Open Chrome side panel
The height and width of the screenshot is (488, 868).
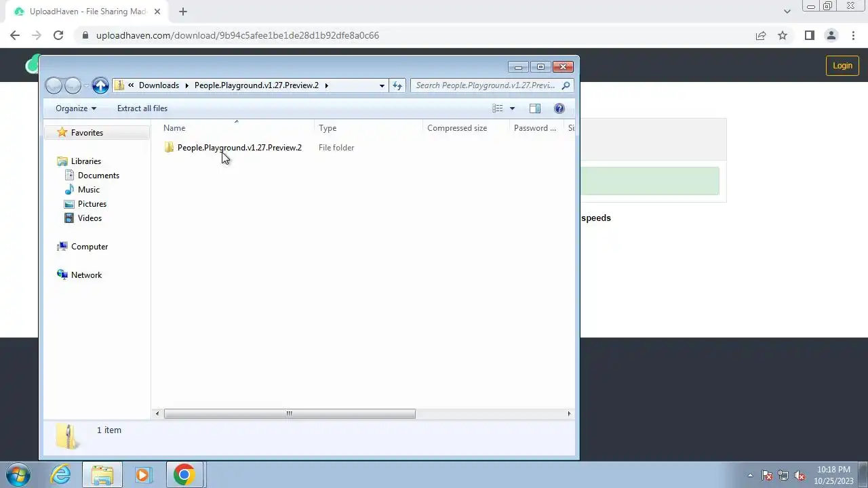809,35
